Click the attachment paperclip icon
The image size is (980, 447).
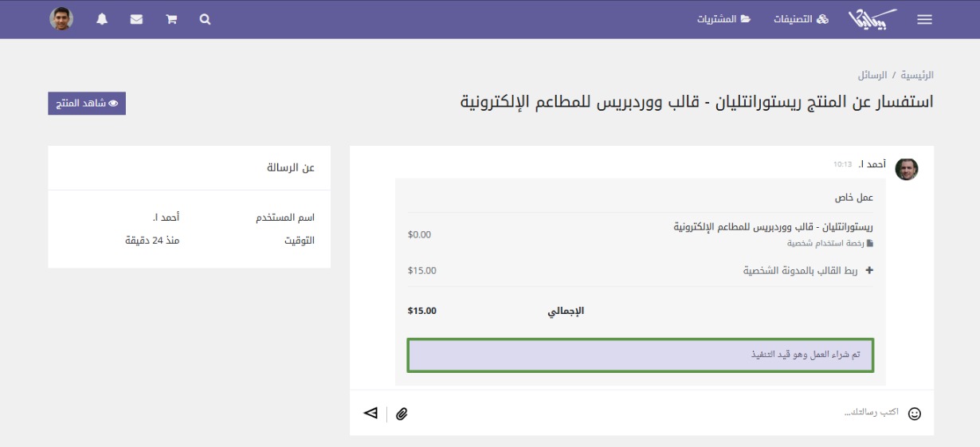(x=402, y=414)
